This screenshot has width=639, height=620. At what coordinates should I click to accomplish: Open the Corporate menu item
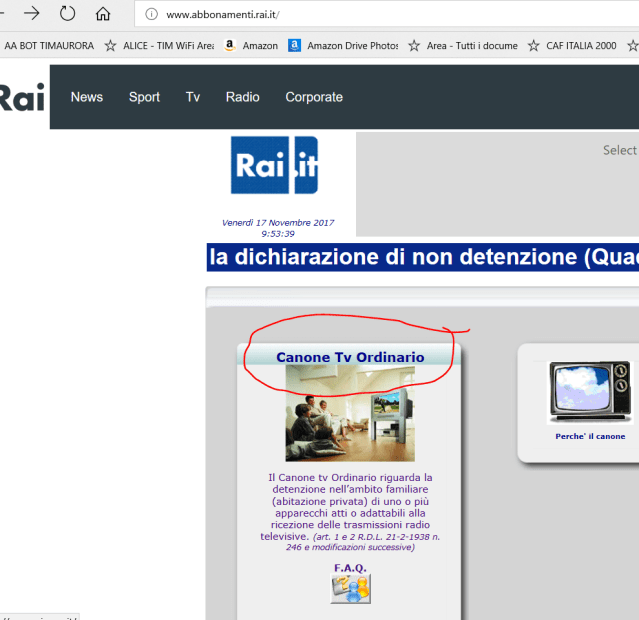[x=314, y=97]
